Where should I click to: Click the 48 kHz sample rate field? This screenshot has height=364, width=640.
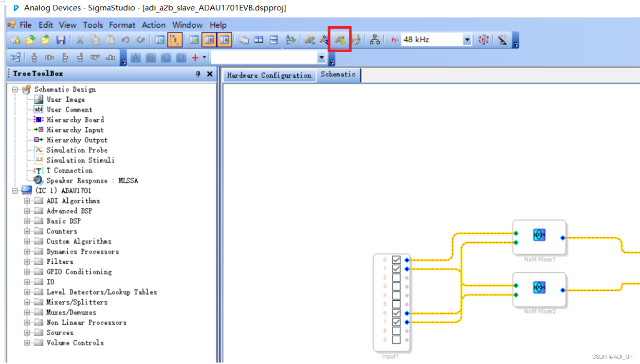click(x=432, y=40)
